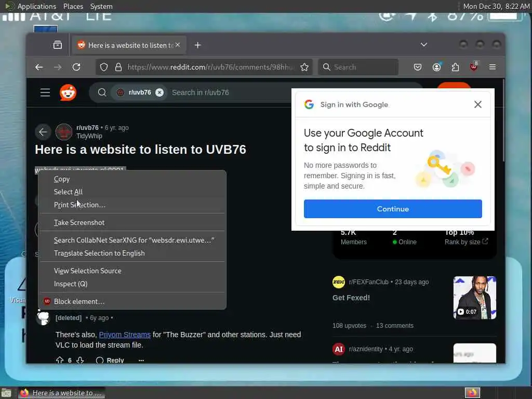
Task: Click the show desktop icon in the taskbar
Action: (x=6, y=393)
